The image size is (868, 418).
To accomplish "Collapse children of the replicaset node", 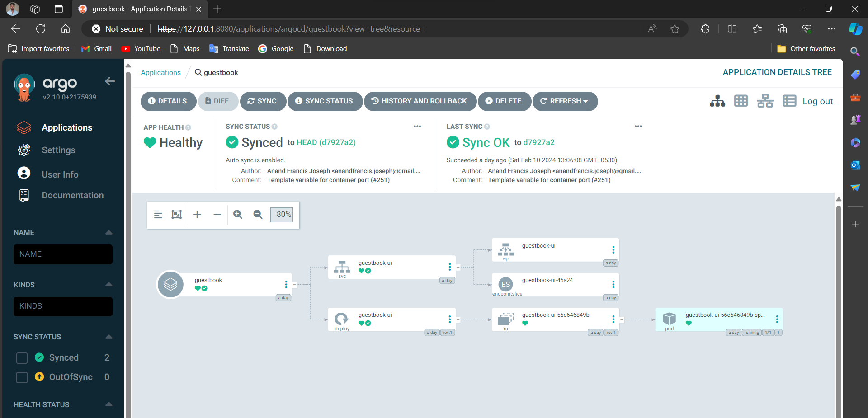I will coord(622,319).
